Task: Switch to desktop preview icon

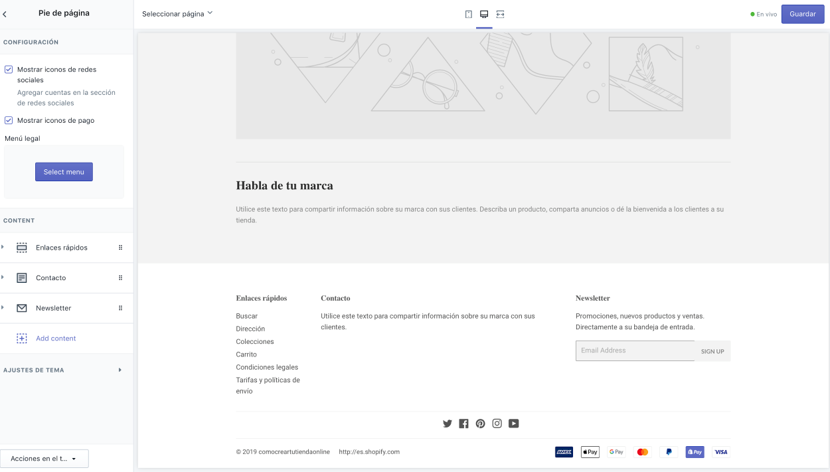Action: pyautogui.click(x=484, y=14)
